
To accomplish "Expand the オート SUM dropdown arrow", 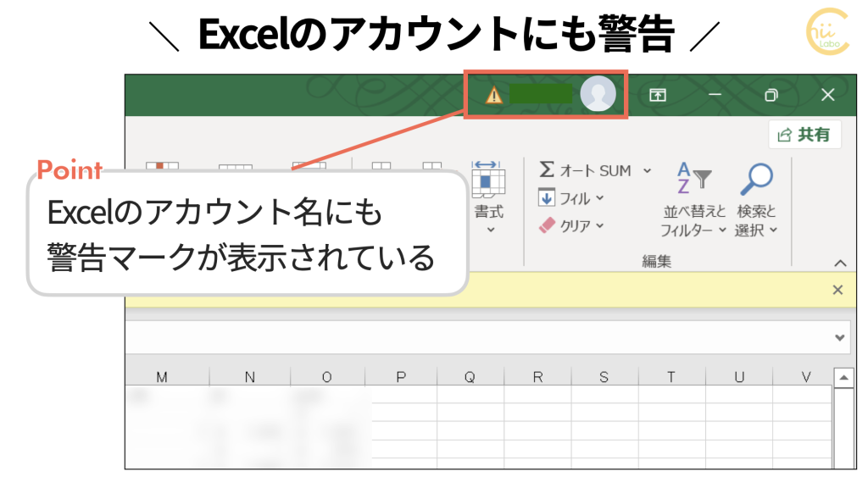I will [647, 171].
